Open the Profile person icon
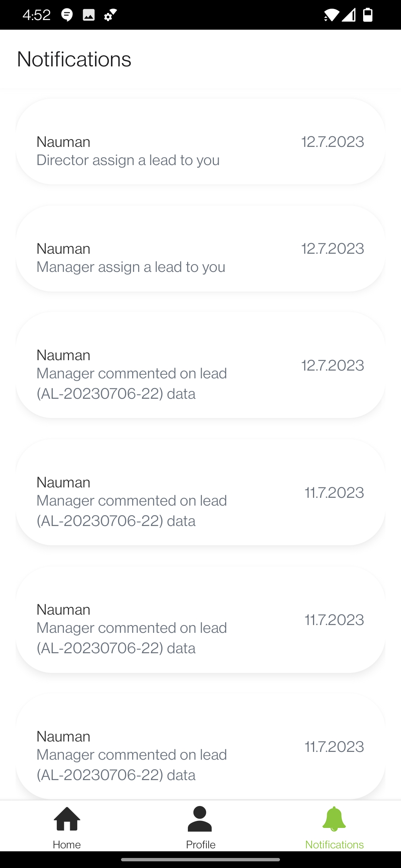The height and width of the screenshot is (868, 401). (200, 819)
